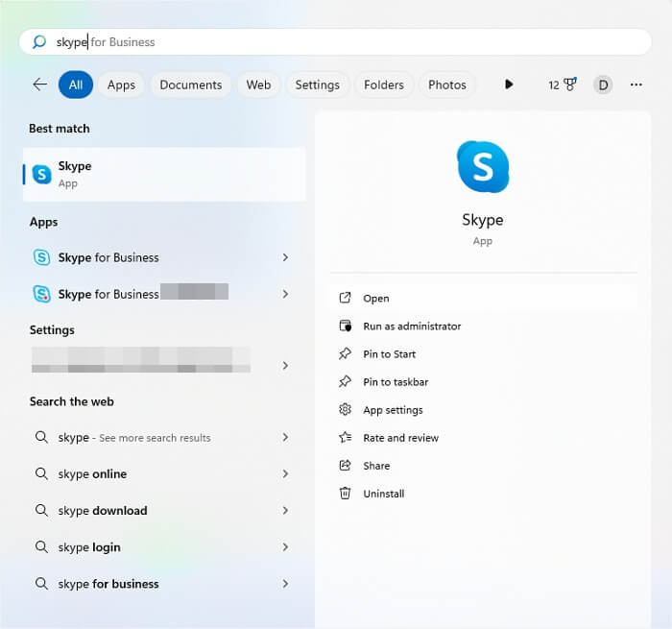Viewport: 672px width, 629px height.
Task: Open the Skype App best match result
Action: (x=164, y=174)
